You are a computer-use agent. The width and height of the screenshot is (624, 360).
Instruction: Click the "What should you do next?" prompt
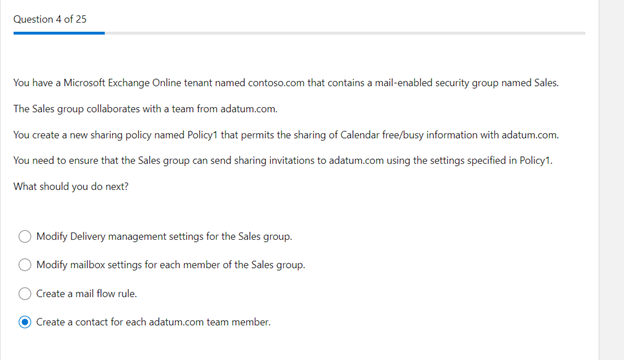coord(71,186)
